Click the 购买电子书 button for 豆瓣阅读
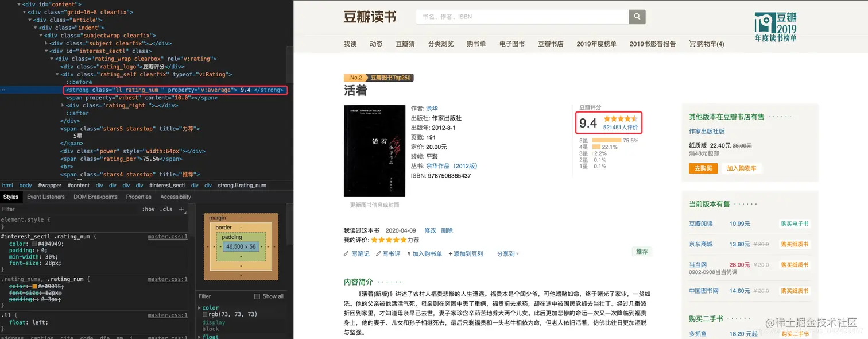The width and height of the screenshot is (868, 339). (x=795, y=224)
